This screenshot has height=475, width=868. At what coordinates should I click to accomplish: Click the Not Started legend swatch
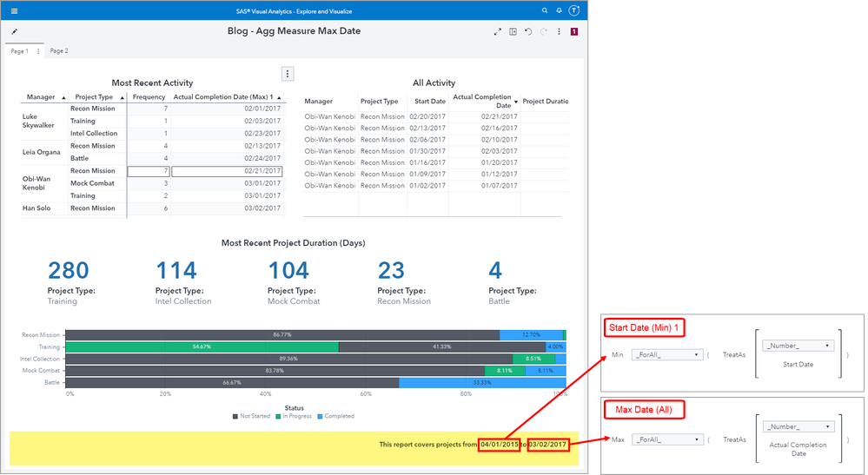[235, 417]
